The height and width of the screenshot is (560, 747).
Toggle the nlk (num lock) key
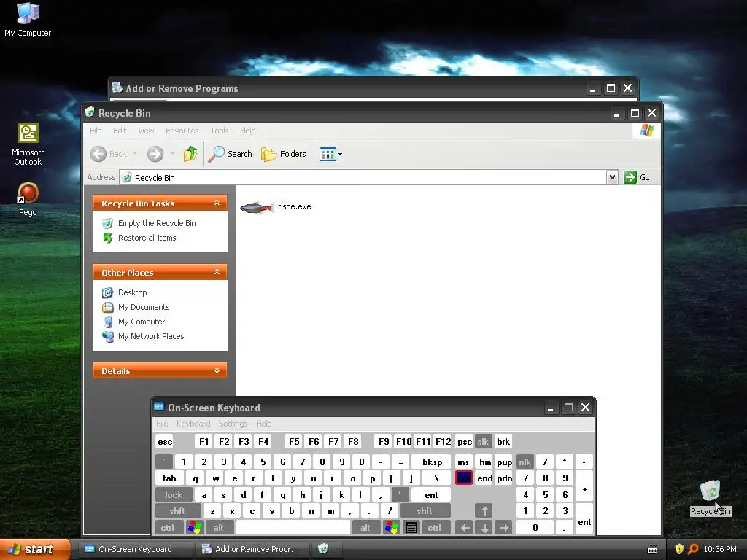tap(525, 462)
